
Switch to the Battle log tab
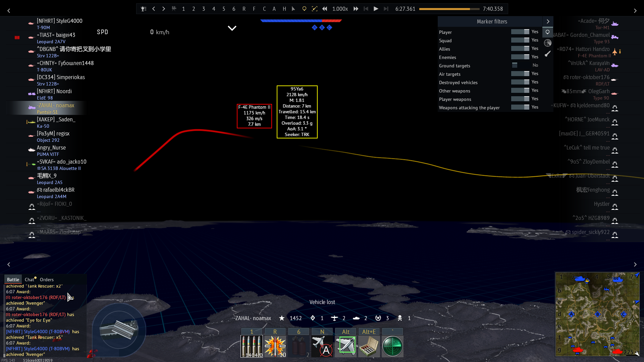pyautogui.click(x=13, y=280)
